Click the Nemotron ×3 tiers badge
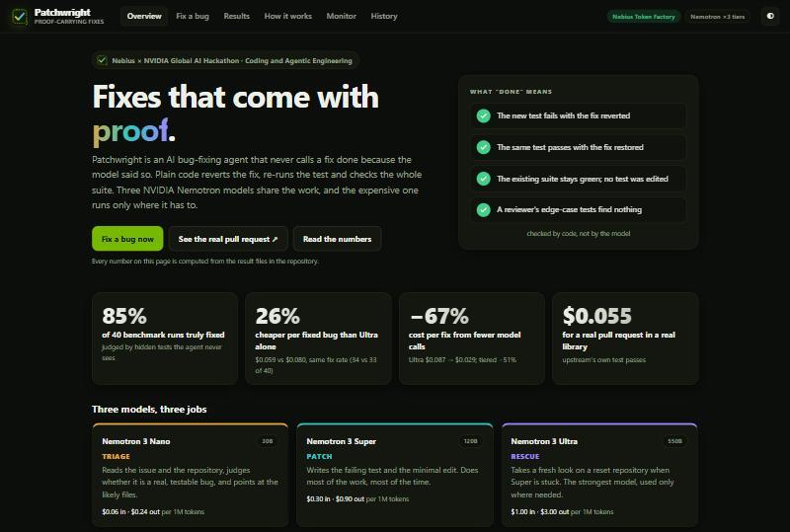 pos(718,17)
